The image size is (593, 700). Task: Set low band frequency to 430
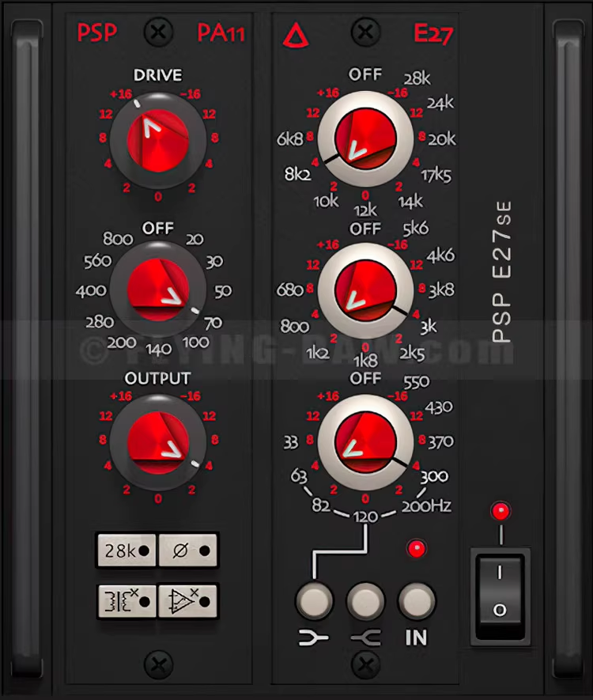tap(439, 407)
